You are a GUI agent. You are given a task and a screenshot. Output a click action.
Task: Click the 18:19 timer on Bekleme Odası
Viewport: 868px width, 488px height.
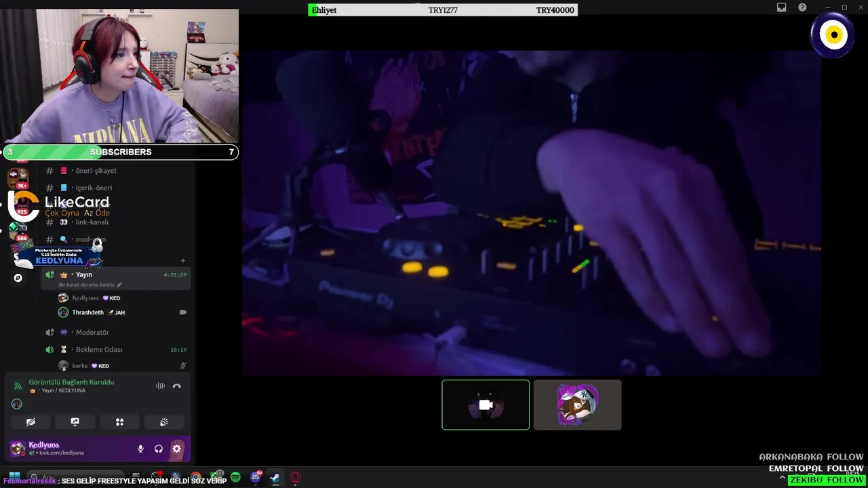[178, 350]
